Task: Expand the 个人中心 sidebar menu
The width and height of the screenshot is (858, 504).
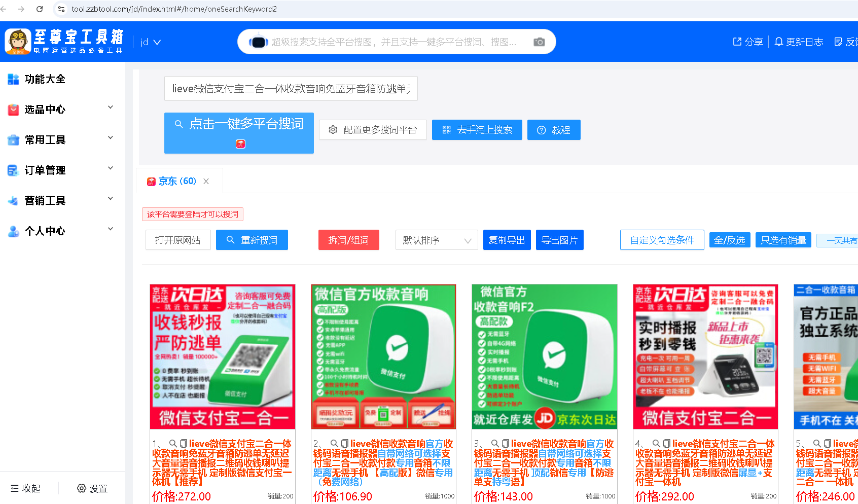Action: tap(62, 231)
